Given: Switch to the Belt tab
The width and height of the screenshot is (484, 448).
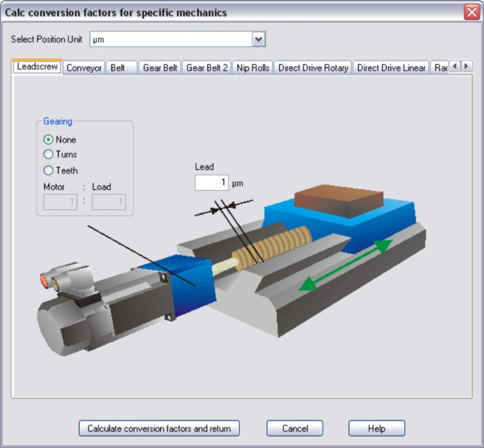Looking at the screenshot, I should point(118,68).
